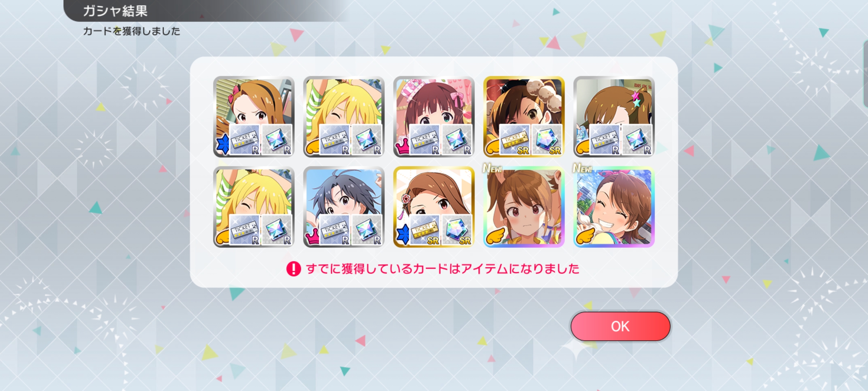Select the gold SR card with flower hairpin

pyautogui.click(x=434, y=207)
